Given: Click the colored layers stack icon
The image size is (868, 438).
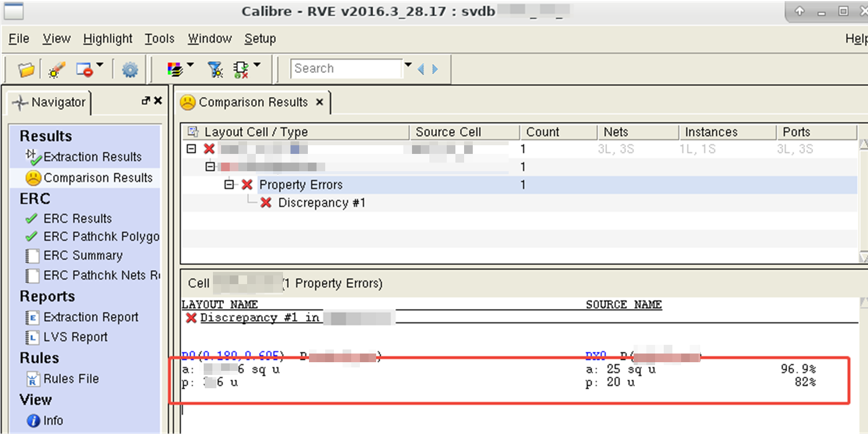Looking at the screenshot, I should pos(175,70).
